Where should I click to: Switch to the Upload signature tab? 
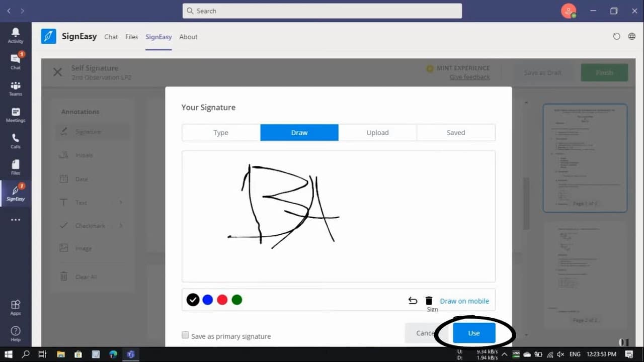point(377,133)
